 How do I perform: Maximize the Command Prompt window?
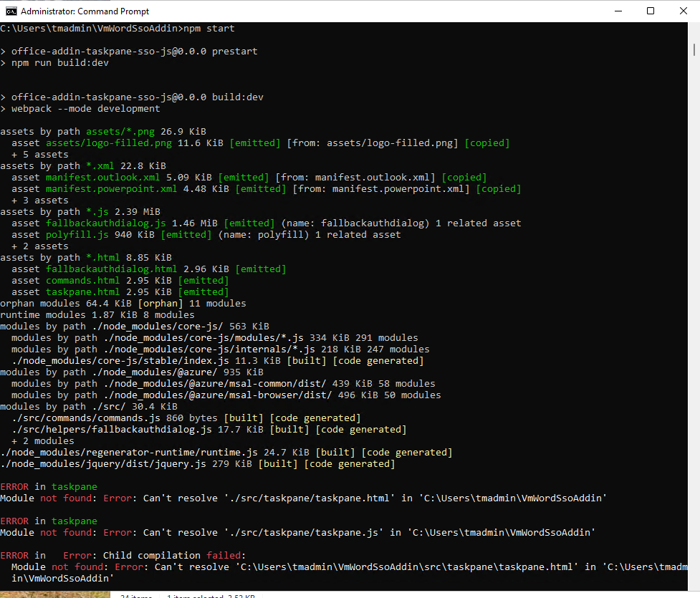pyautogui.click(x=651, y=11)
